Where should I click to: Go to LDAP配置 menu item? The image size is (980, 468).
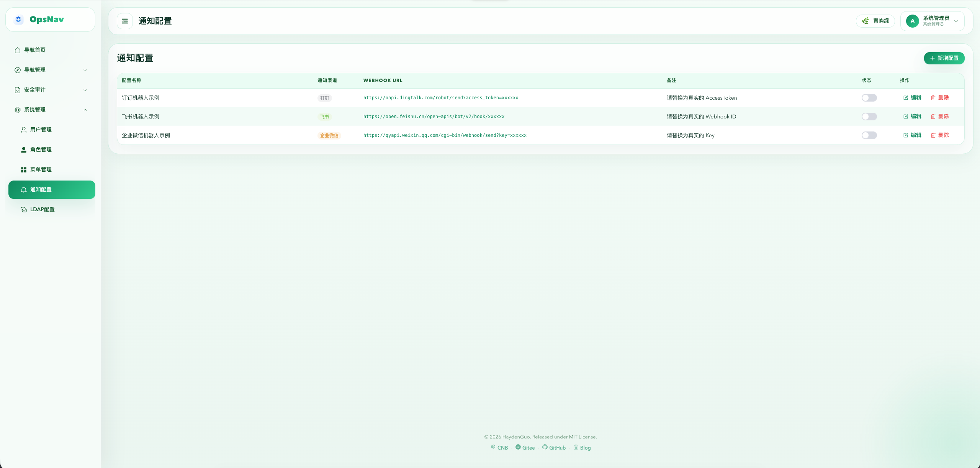(42, 209)
